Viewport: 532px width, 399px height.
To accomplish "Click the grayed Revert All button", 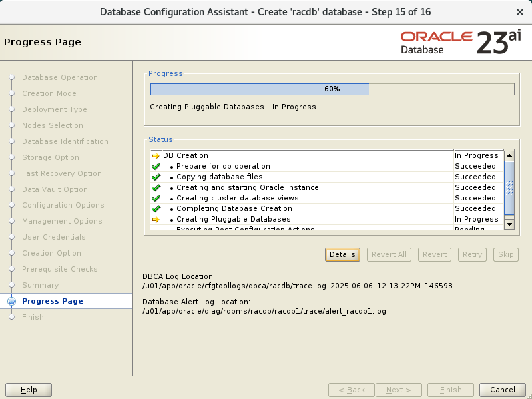I will coord(389,254).
